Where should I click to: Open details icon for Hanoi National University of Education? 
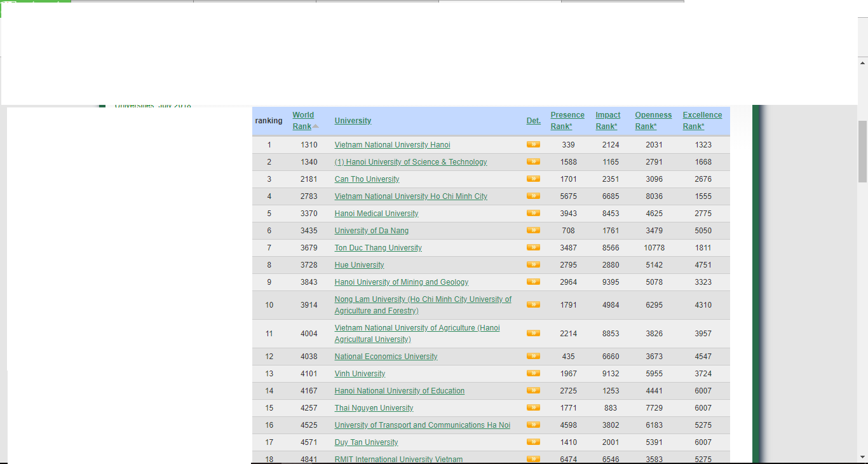pyautogui.click(x=533, y=390)
